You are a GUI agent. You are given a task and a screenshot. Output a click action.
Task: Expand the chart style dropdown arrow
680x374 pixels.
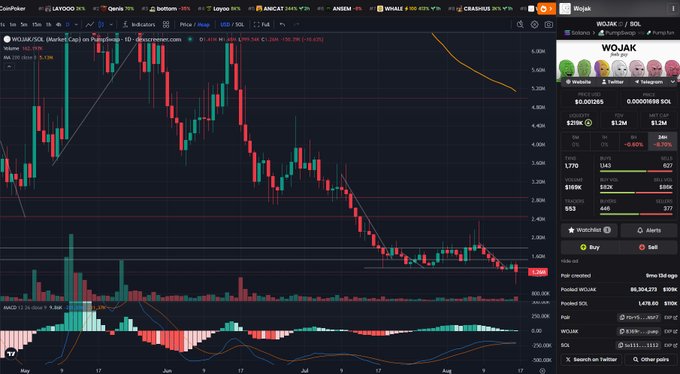pyautogui.click(x=111, y=25)
